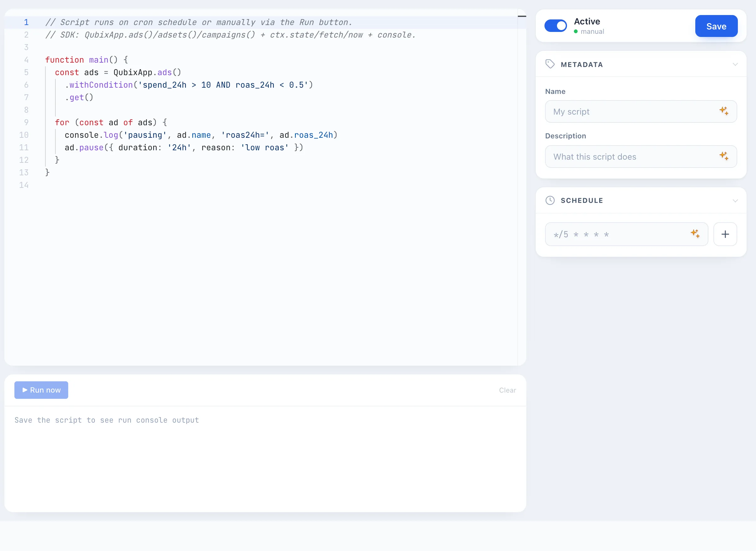Click 'ad.pause' call on line 11
The width and height of the screenshot is (756, 551).
(84, 147)
